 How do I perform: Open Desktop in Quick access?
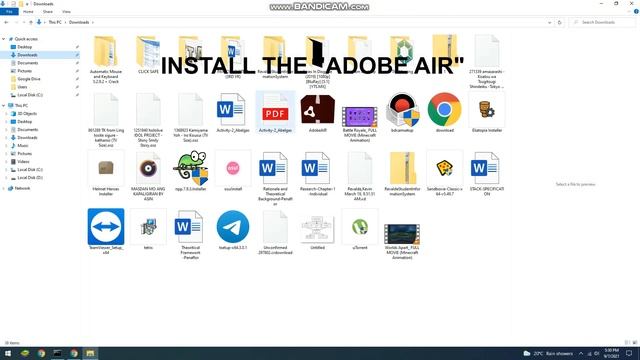pyautogui.click(x=24, y=47)
